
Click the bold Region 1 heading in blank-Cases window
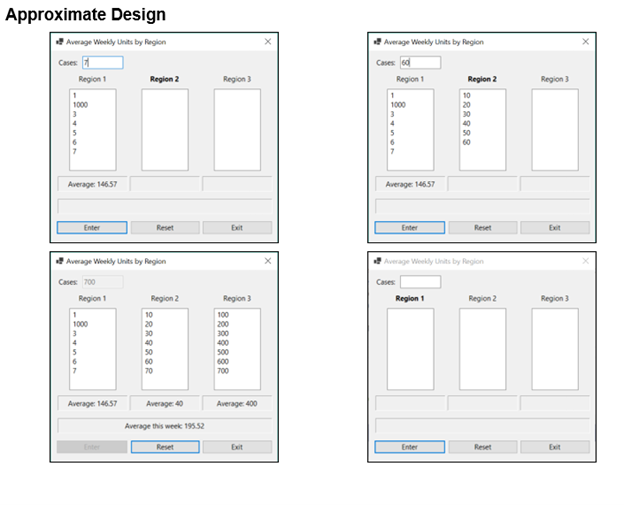coord(410,298)
